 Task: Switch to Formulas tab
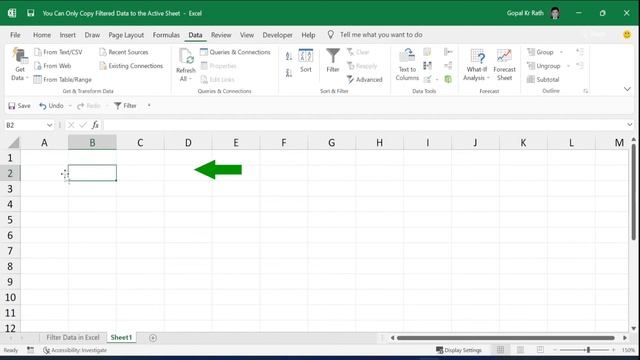tap(166, 35)
